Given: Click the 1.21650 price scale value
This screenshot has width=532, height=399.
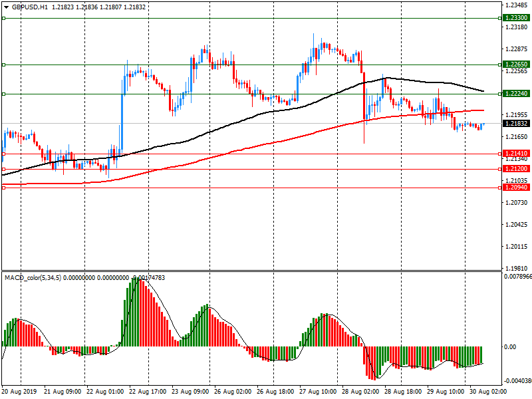Looking at the screenshot, I should point(517,137).
